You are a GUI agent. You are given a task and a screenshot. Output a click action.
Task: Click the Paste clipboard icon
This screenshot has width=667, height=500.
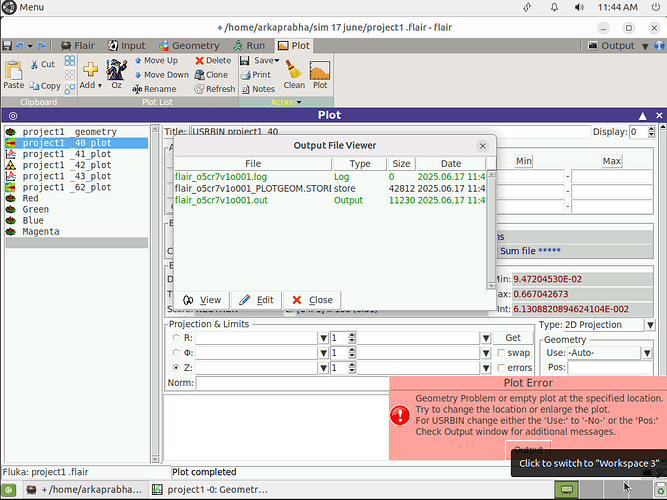coord(14,70)
